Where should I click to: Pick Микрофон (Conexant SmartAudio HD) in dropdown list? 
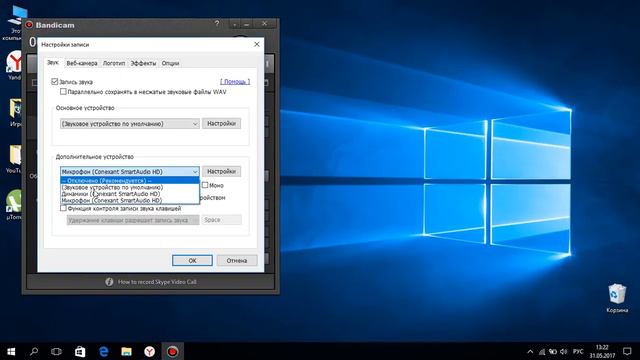coord(130,200)
